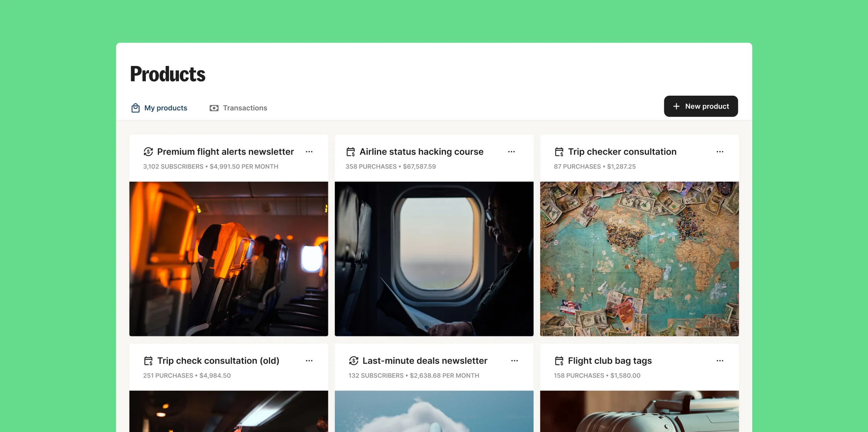
Task: Expand more options for Trip check consultation (old)
Action: (x=309, y=361)
